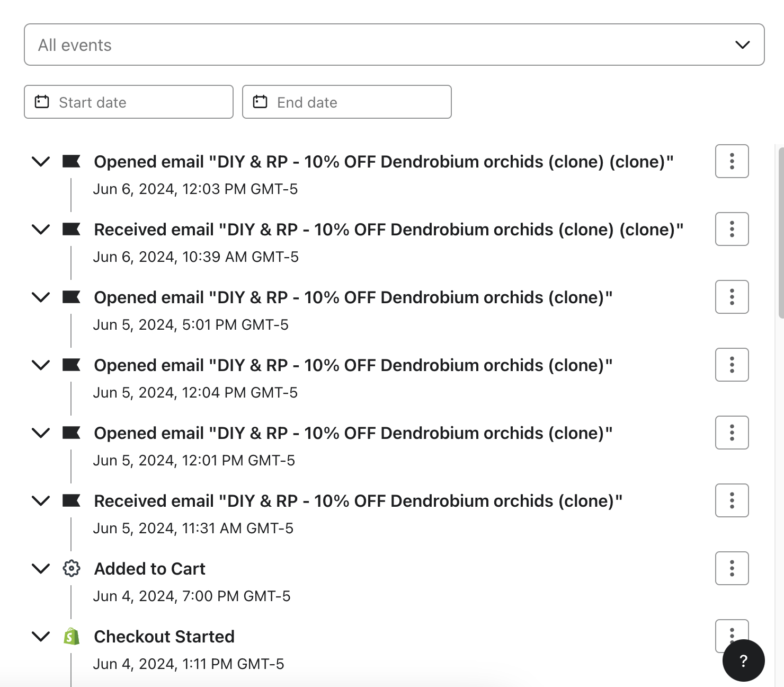784x687 pixels.
Task: Open the three-dot menu for the Jun 6 10:39 AM Received email
Action: tap(732, 229)
